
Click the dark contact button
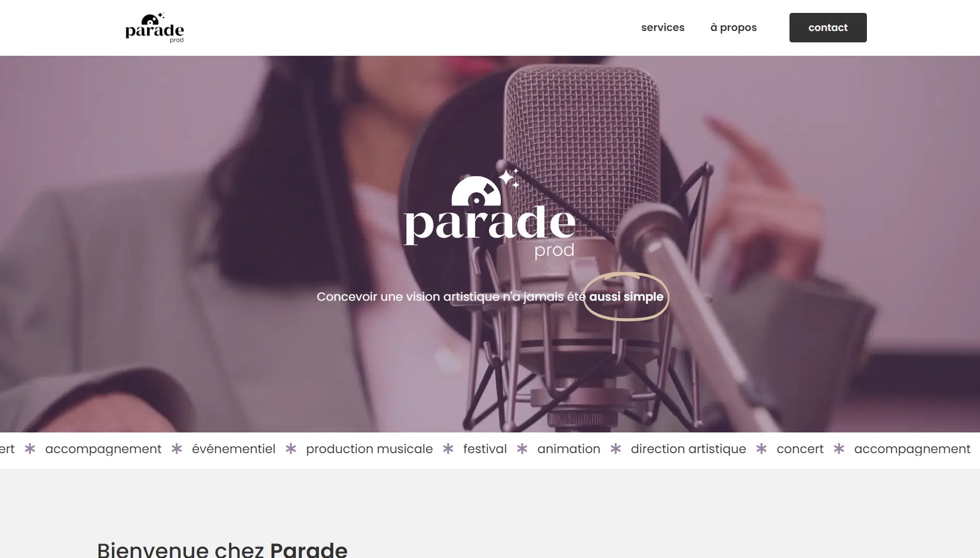(x=828, y=27)
